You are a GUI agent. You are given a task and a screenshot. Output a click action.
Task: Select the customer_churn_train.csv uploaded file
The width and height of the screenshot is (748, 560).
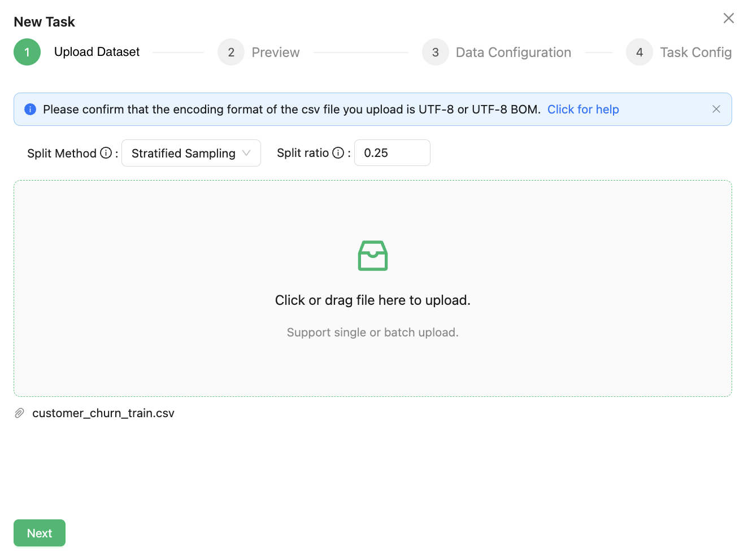click(103, 413)
